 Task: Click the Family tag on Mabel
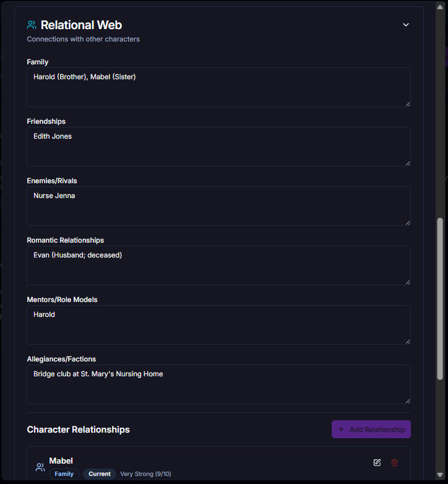point(64,474)
